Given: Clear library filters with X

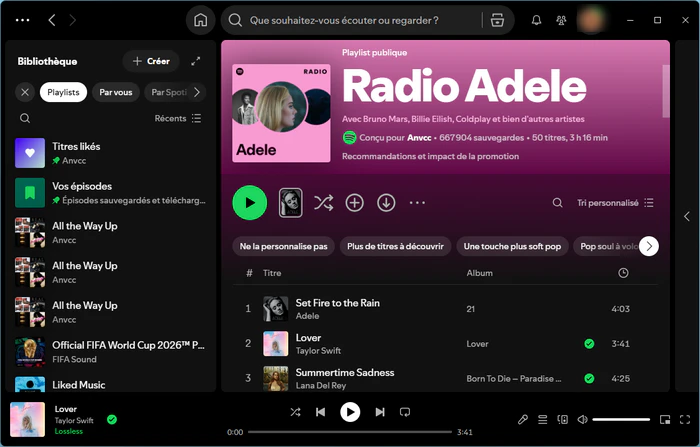Looking at the screenshot, I should point(25,92).
